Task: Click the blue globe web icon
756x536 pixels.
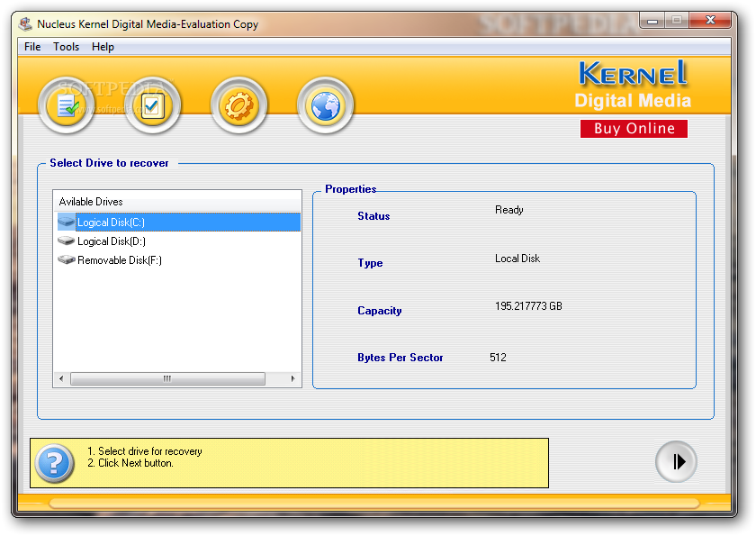Action: pos(326,105)
